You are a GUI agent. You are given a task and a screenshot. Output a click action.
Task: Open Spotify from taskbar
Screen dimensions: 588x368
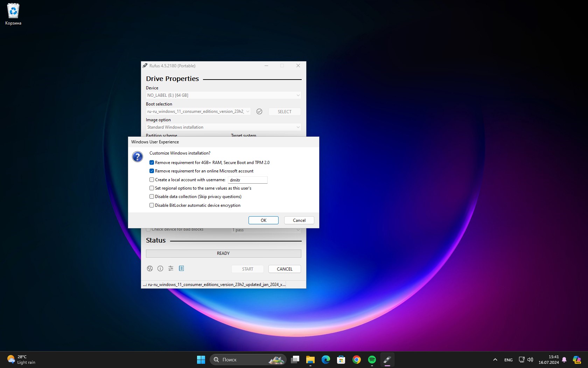point(372,360)
